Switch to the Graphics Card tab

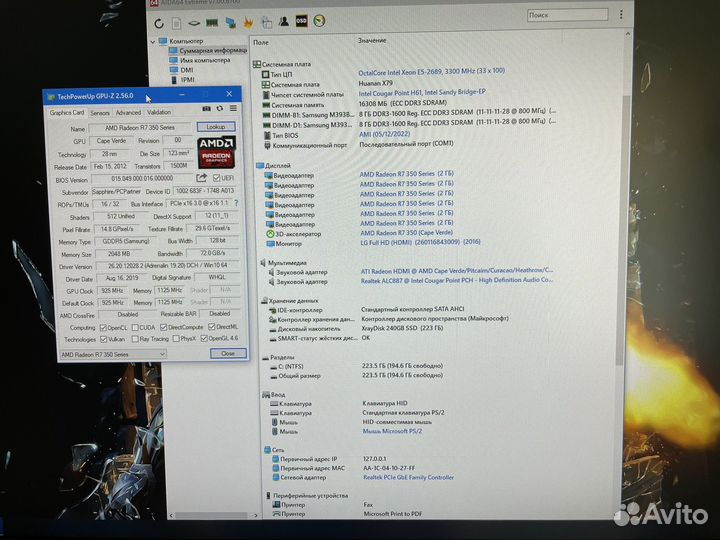coord(67,112)
